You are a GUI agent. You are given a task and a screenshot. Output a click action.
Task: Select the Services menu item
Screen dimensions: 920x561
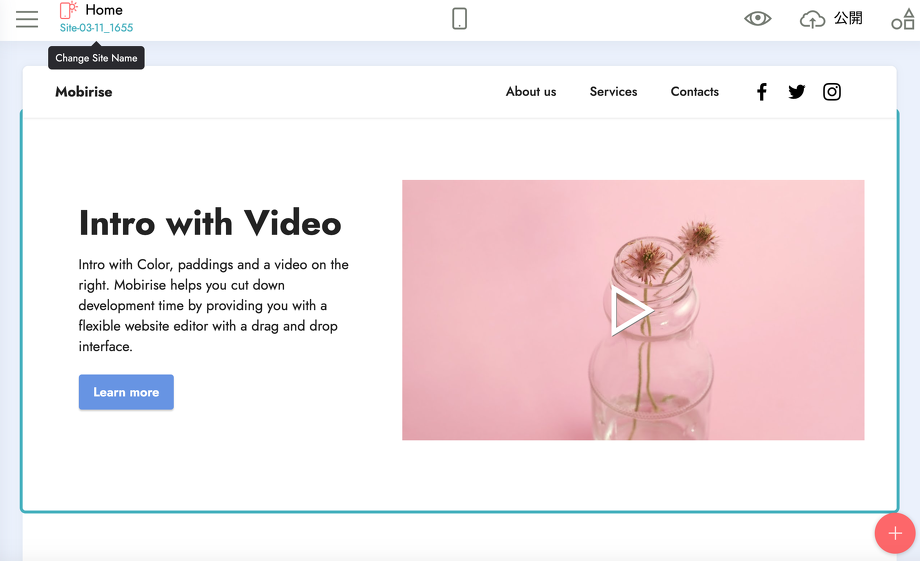pyautogui.click(x=613, y=92)
